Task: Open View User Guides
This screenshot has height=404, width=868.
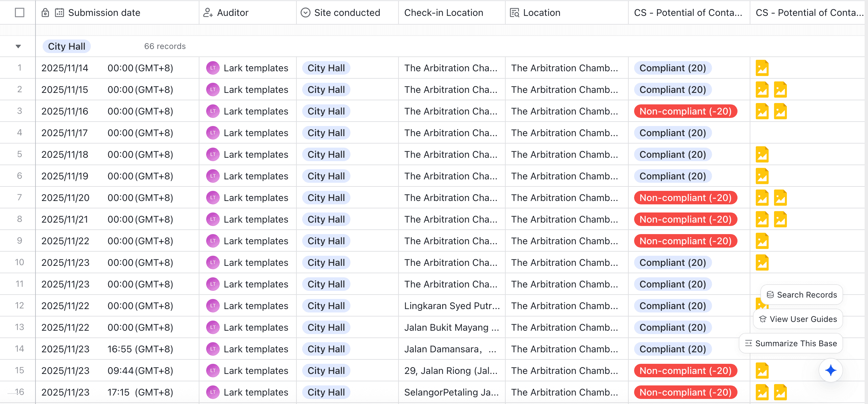Action: click(x=798, y=319)
